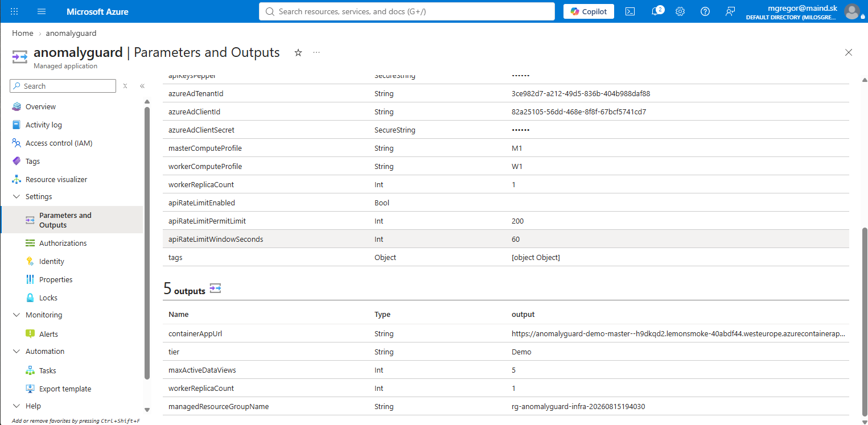Screen dimensions: 868x425
Task: Open portal settings gear
Action: pos(680,11)
